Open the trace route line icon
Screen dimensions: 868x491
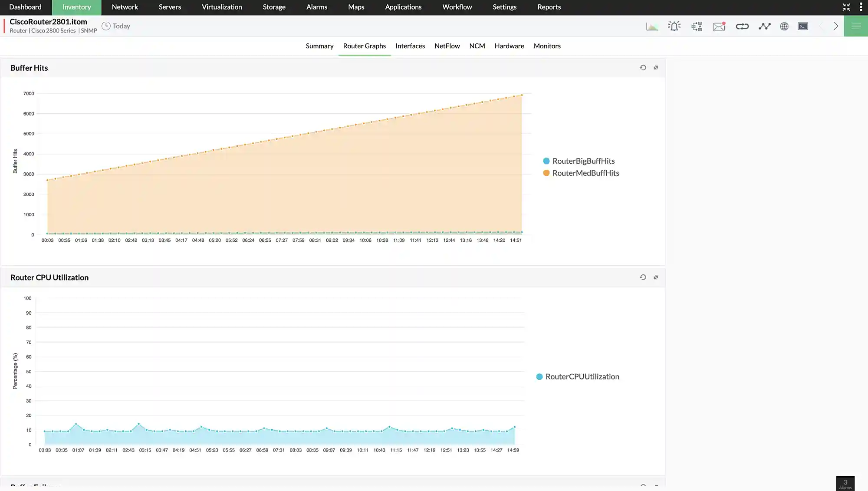pos(764,26)
